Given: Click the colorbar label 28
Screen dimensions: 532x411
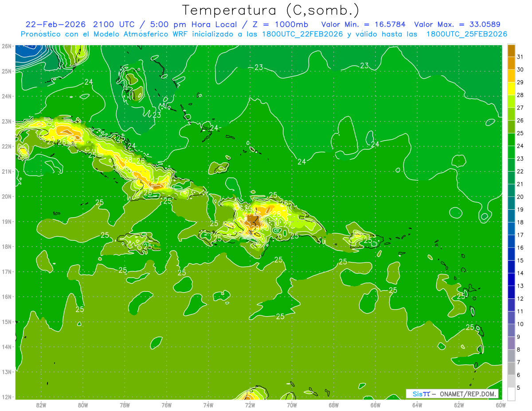Looking at the screenshot, I should (520, 95).
